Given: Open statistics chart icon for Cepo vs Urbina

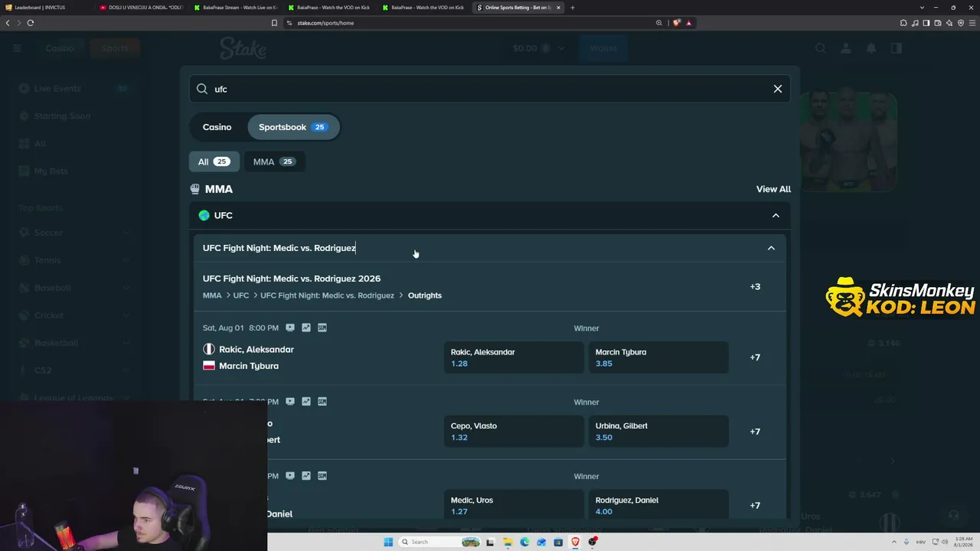Looking at the screenshot, I should tap(306, 401).
